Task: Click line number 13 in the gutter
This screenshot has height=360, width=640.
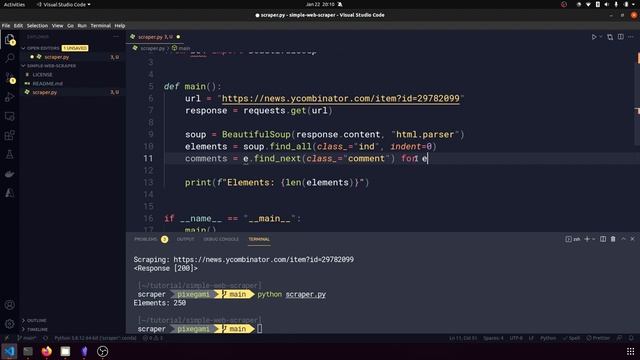Action: pyautogui.click(x=148, y=182)
